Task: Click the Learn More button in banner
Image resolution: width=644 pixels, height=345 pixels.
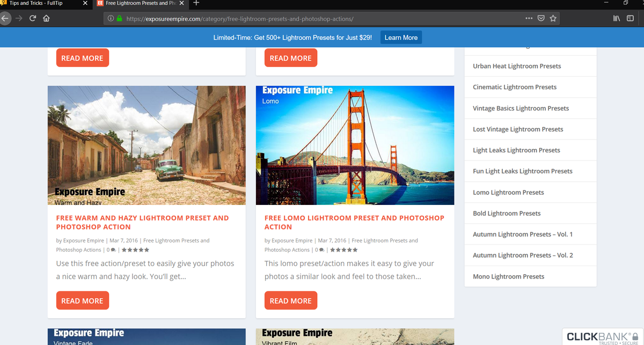Action: (x=401, y=38)
